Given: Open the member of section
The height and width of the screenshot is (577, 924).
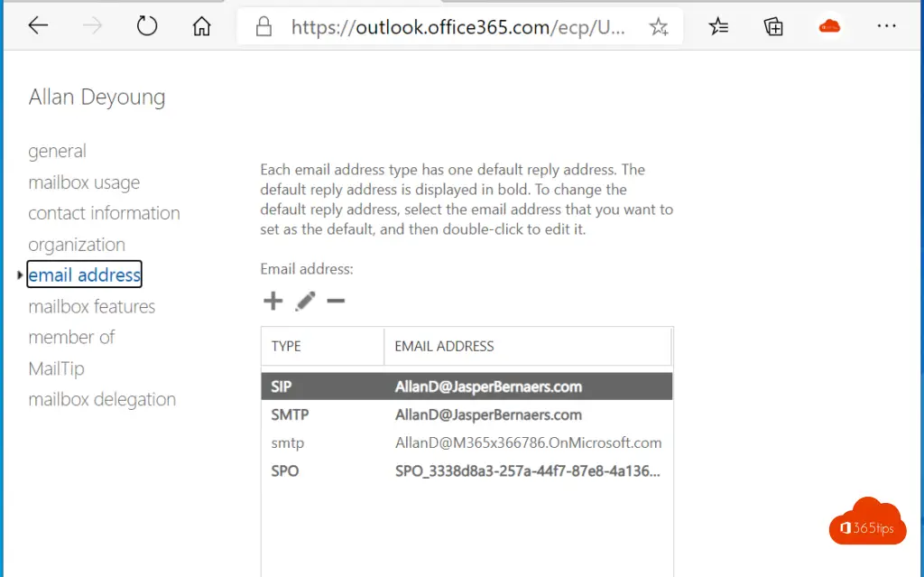Looking at the screenshot, I should tap(71, 337).
